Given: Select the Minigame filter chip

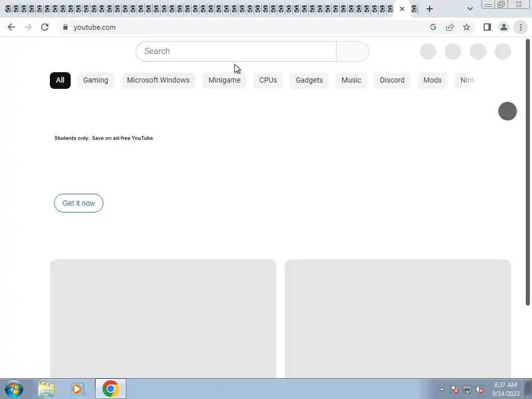Looking at the screenshot, I should (x=224, y=81).
